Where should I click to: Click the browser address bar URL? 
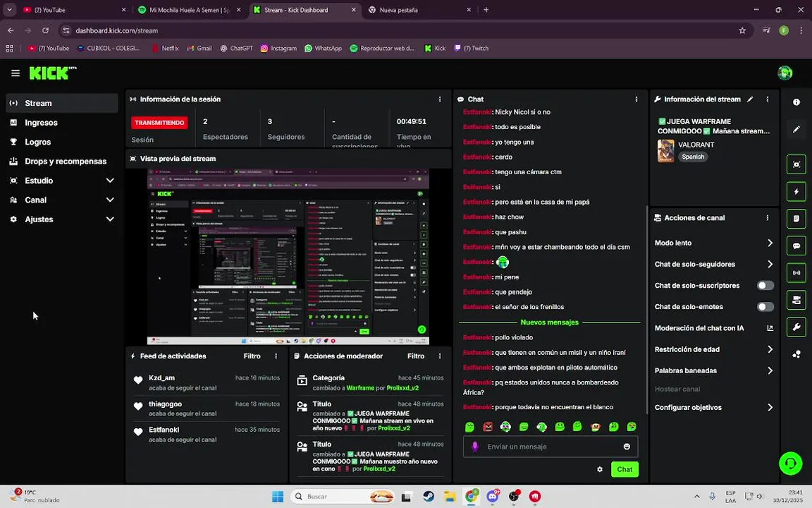(117, 30)
